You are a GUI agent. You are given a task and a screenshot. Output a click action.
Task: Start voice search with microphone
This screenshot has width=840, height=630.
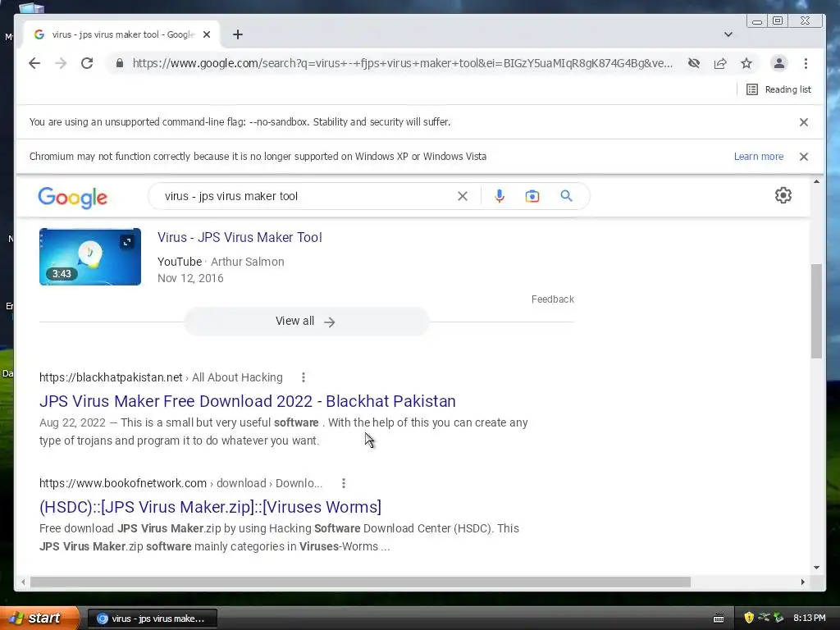click(500, 196)
